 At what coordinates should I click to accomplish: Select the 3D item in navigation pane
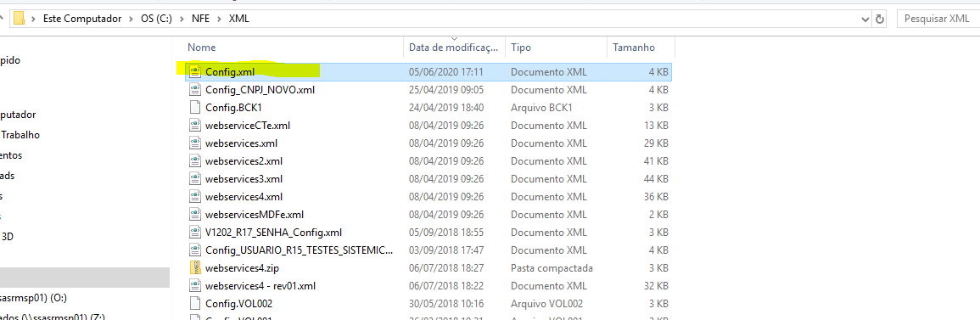8,236
